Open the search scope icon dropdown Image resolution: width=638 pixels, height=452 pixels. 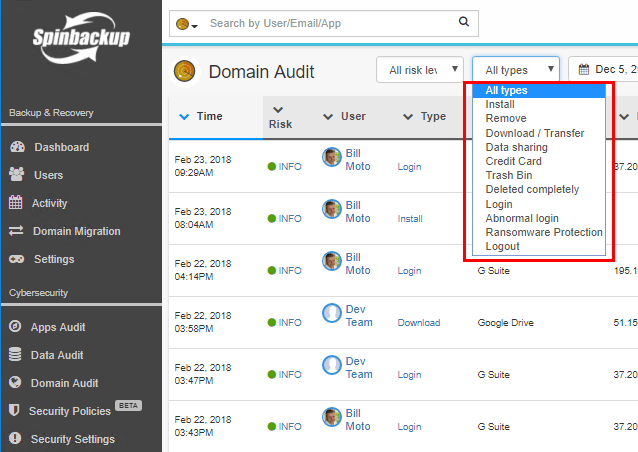[x=186, y=24]
